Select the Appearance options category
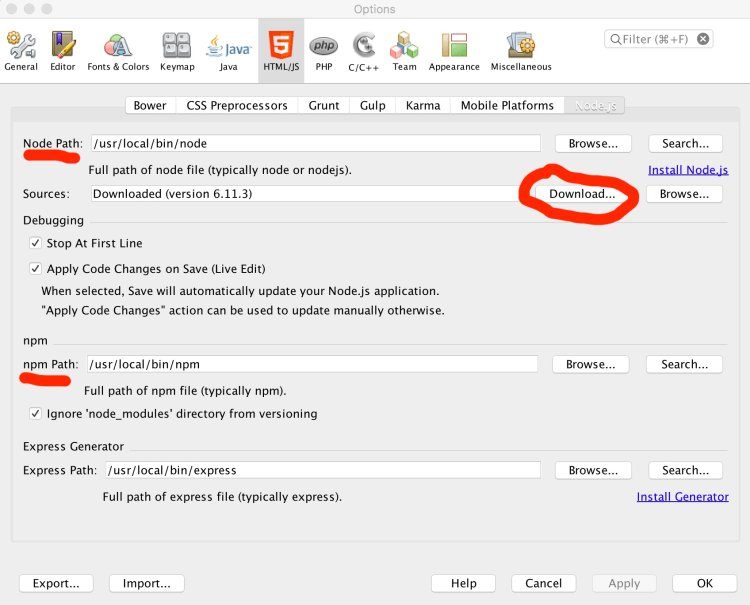Viewport: 750px width, 605px height. pos(454,51)
